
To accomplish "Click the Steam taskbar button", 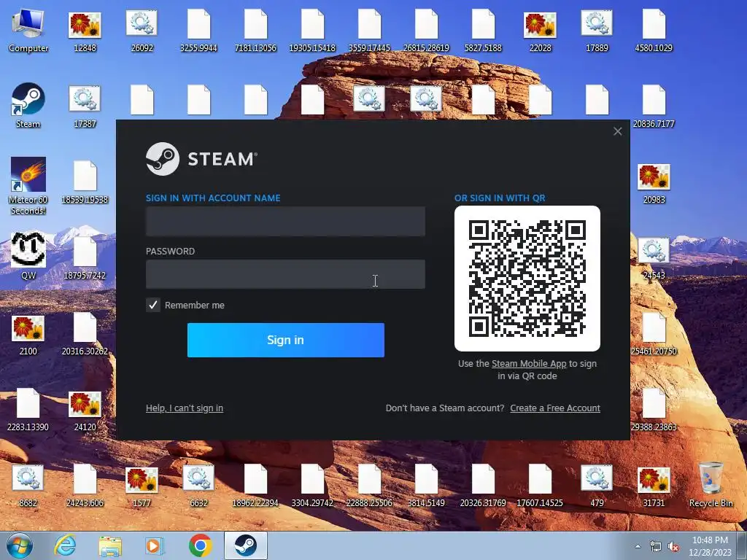I will 246,545.
